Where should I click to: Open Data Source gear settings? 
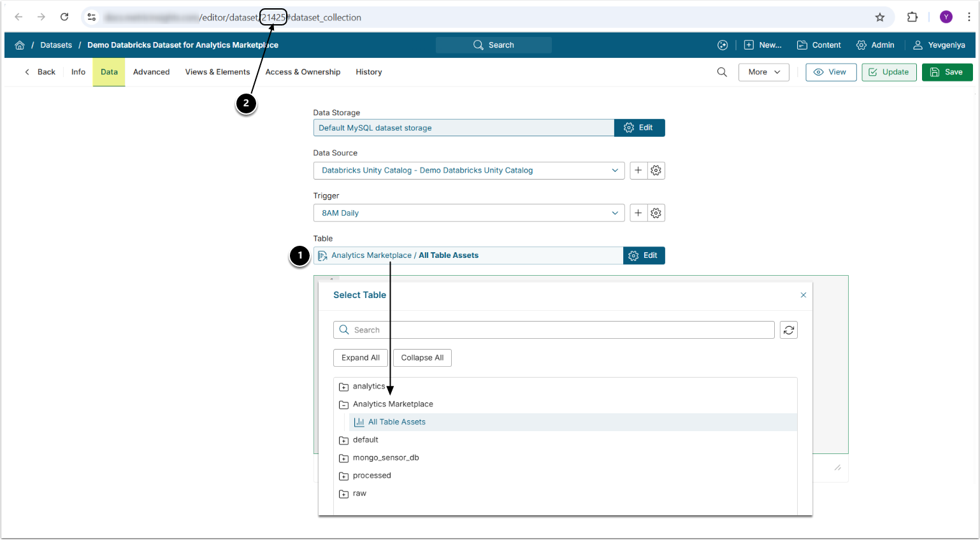tap(656, 171)
